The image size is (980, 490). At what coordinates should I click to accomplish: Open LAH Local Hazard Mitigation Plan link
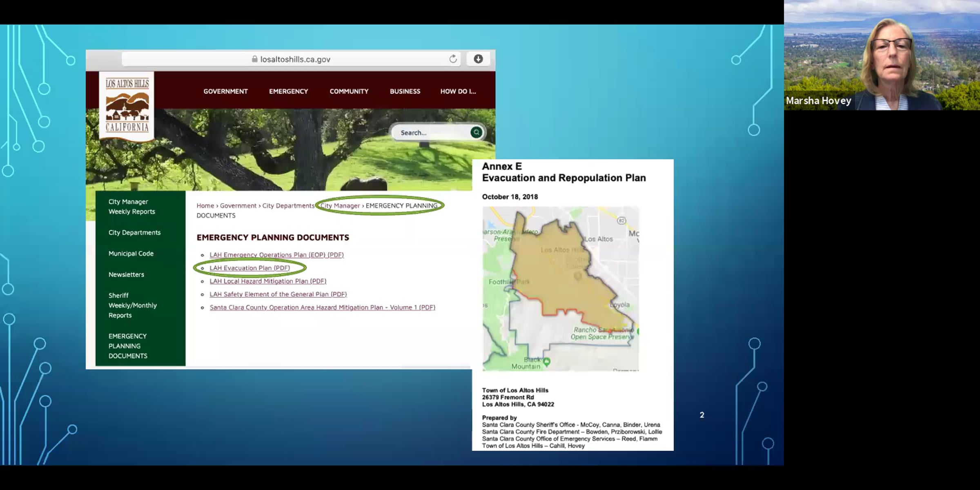coord(268,281)
